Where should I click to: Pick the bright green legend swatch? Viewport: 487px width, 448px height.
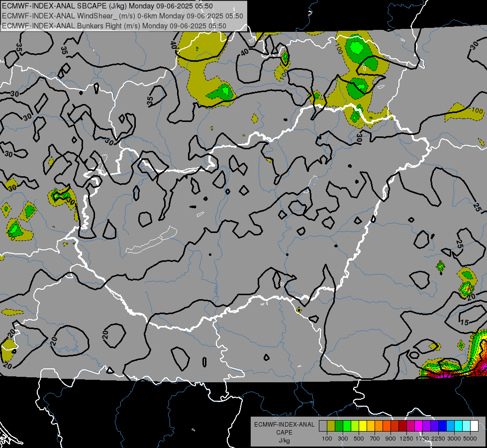[x=347, y=426]
